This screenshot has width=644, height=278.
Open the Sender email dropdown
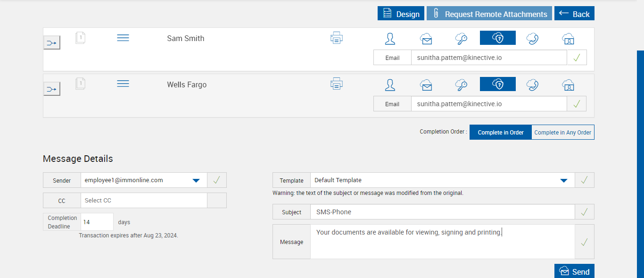[x=196, y=180]
